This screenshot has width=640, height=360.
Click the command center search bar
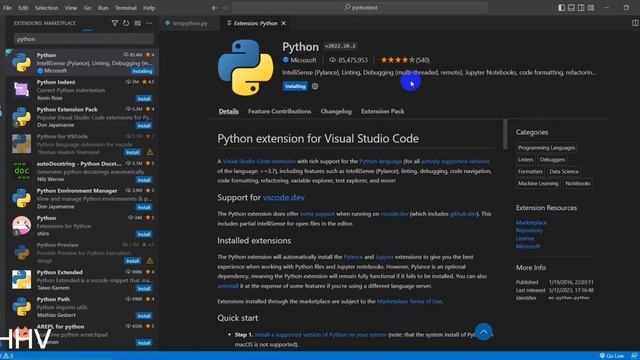360,7
